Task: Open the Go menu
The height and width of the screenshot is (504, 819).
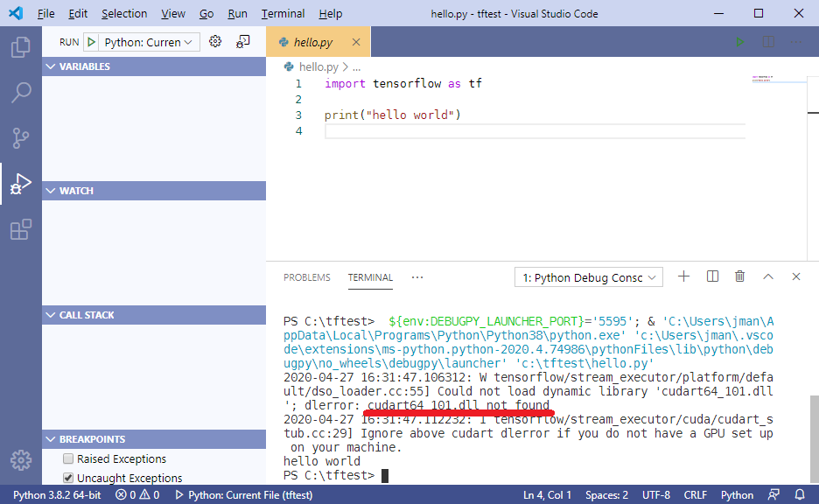Action: point(206,14)
